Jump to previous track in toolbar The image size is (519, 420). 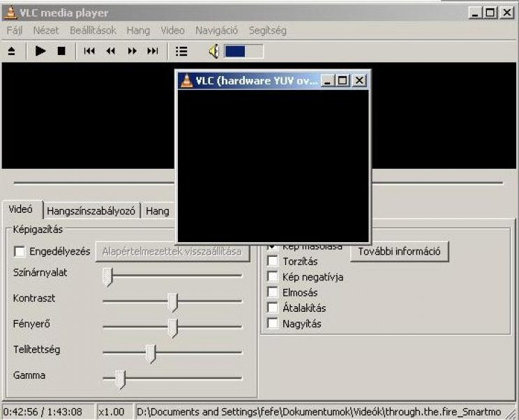pyautogui.click(x=89, y=51)
